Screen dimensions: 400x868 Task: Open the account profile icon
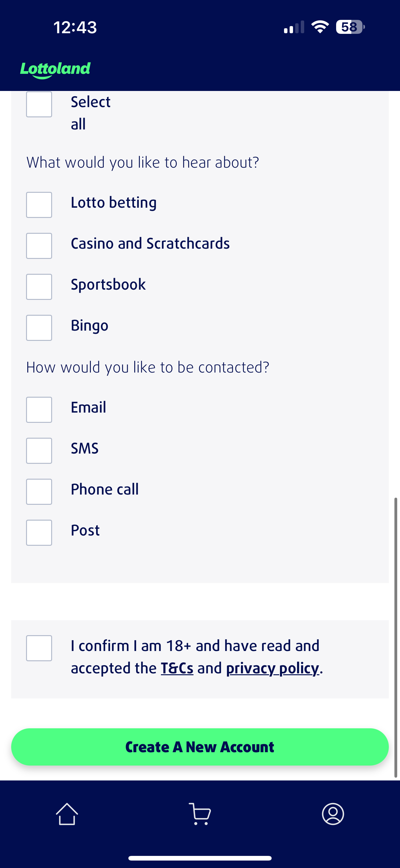pos(333,814)
